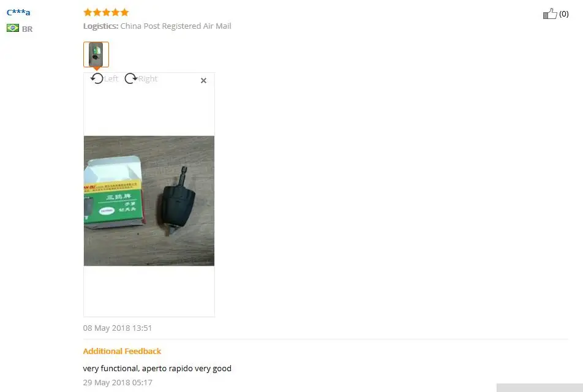Click the helpful count (0)
This screenshot has height=392, width=583.
[x=563, y=13]
